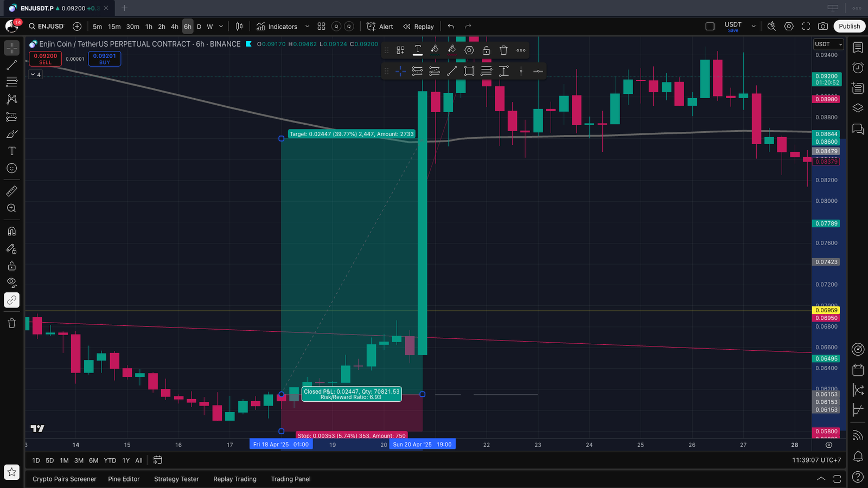Open the USDT layout name dropdown
This screenshot has height=488, width=868.
[753, 26]
